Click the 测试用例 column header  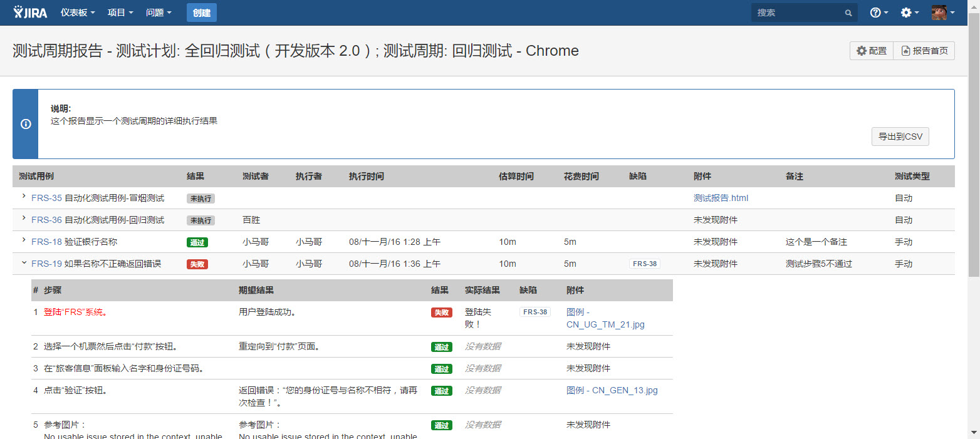[x=36, y=177]
